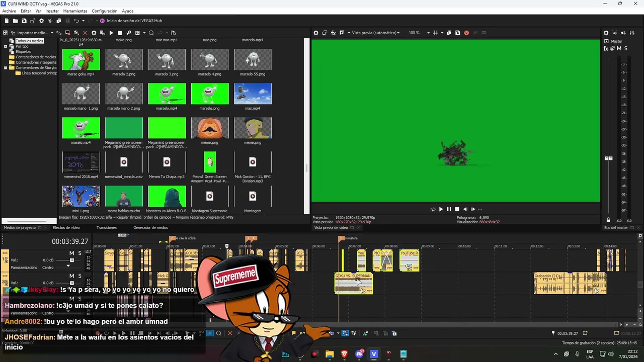Screen dimensions: 644x362
Task: Save the project with the disk icon
Action: point(24,21)
